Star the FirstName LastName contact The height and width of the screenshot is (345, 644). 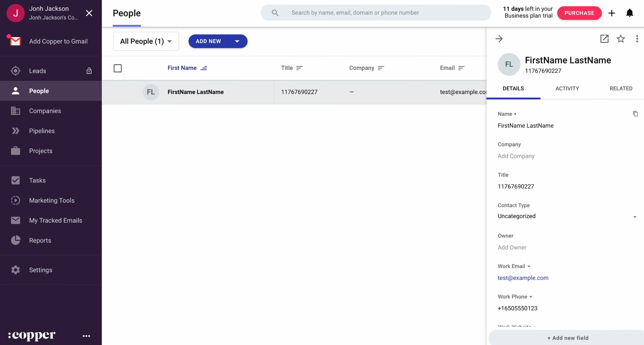[x=621, y=39]
